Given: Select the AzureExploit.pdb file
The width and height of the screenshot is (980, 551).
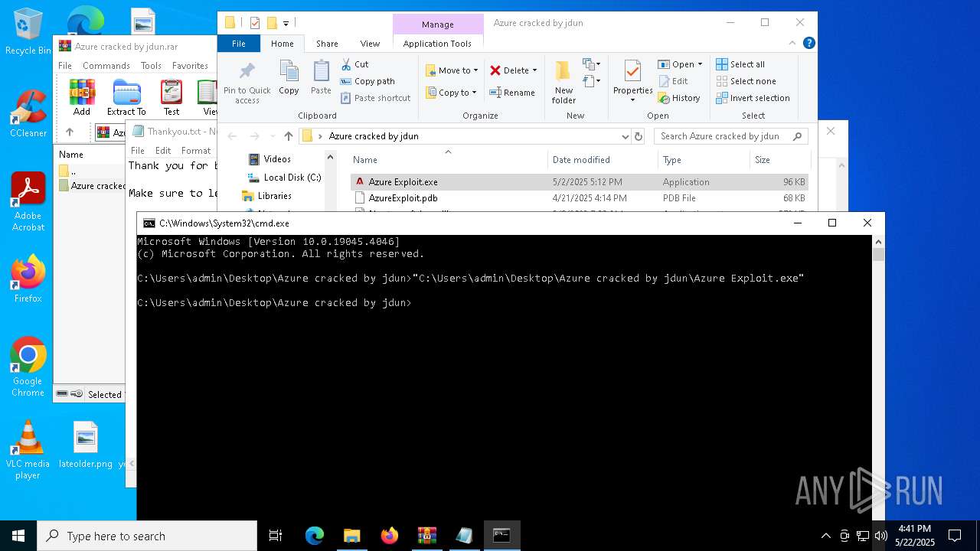Looking at the screenshot, I should tap(579, 198).
